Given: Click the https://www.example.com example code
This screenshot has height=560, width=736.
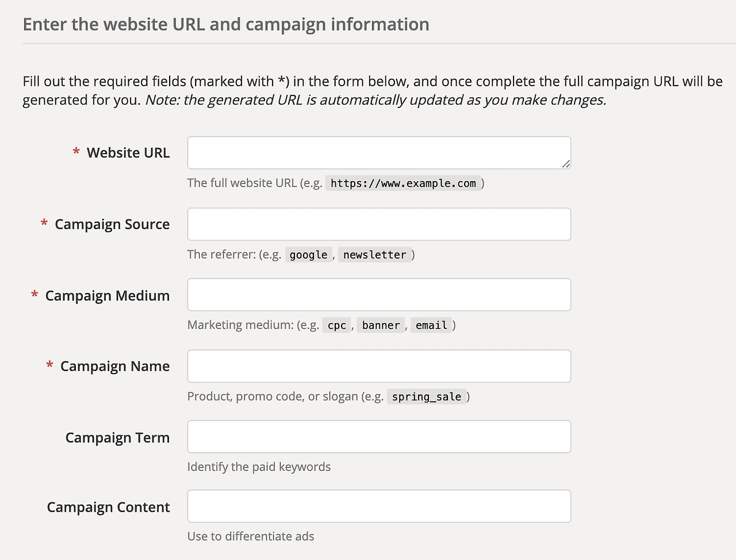Looking at the screenshot, I should (403, 183).
